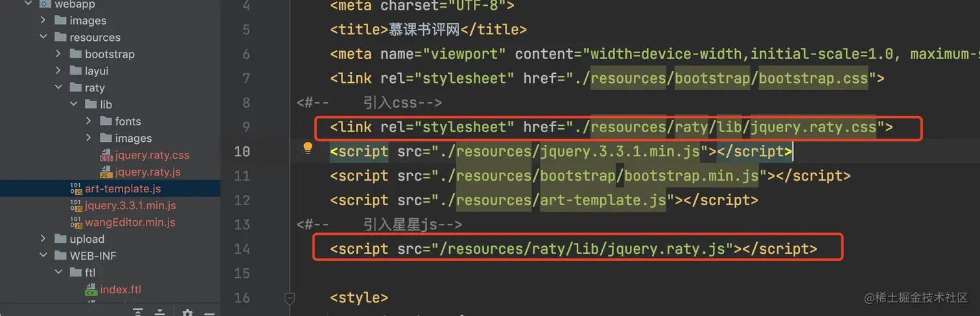Expand the layui folder chevron

pos(58,71)
